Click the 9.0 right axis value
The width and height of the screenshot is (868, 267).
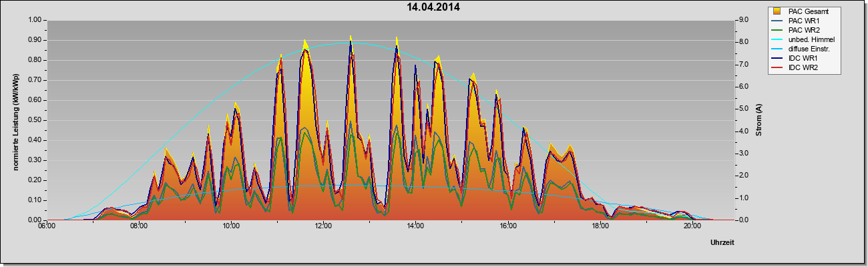(745, 20)
